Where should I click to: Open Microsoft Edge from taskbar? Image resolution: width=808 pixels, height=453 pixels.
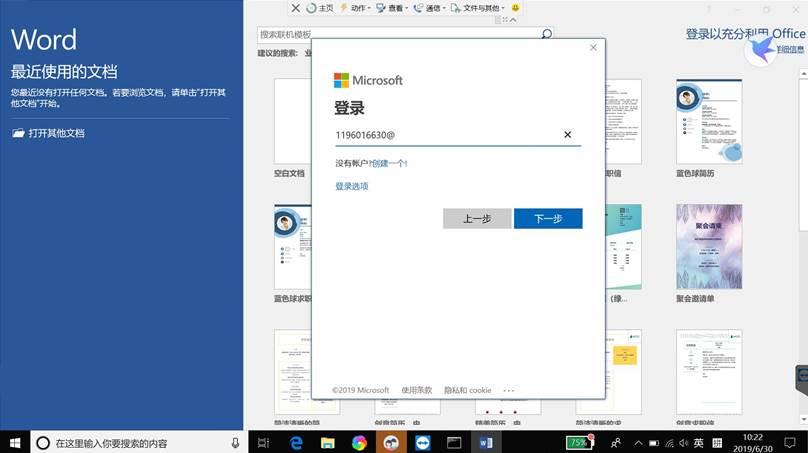pyautogui.click(x=296, y=443)
